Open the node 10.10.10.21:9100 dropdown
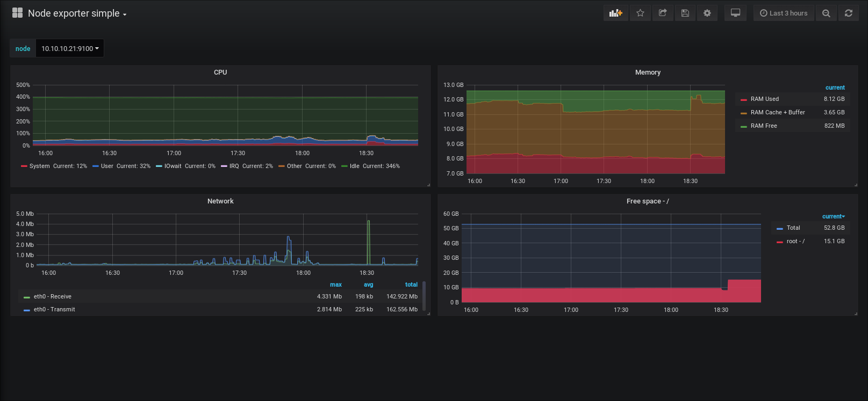The image size is (868, 401). (x=70, y=48)
